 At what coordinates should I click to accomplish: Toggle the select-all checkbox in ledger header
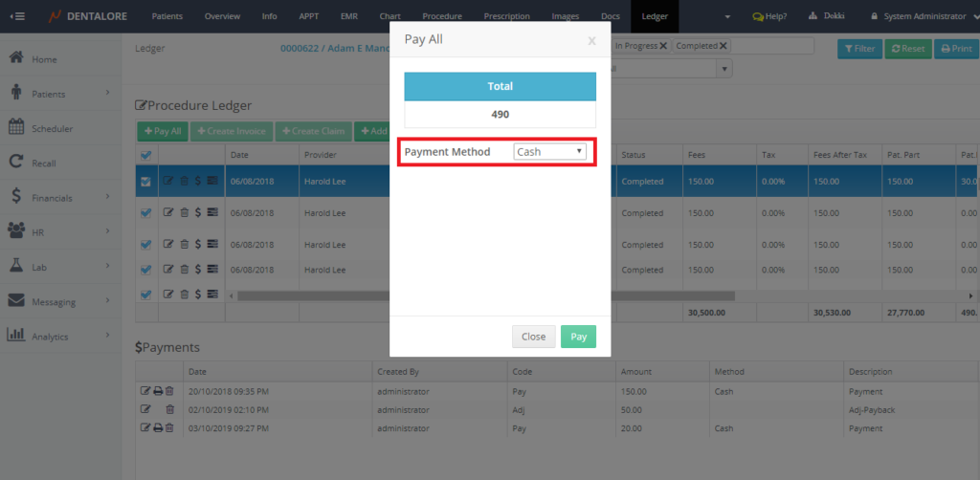pos(145,155)
